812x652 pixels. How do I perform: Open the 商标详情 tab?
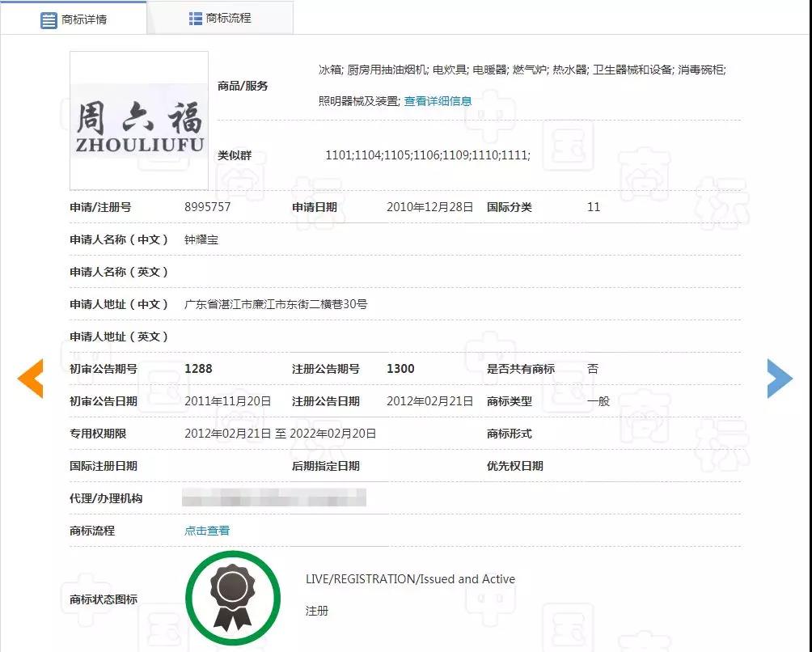[74, 19]
